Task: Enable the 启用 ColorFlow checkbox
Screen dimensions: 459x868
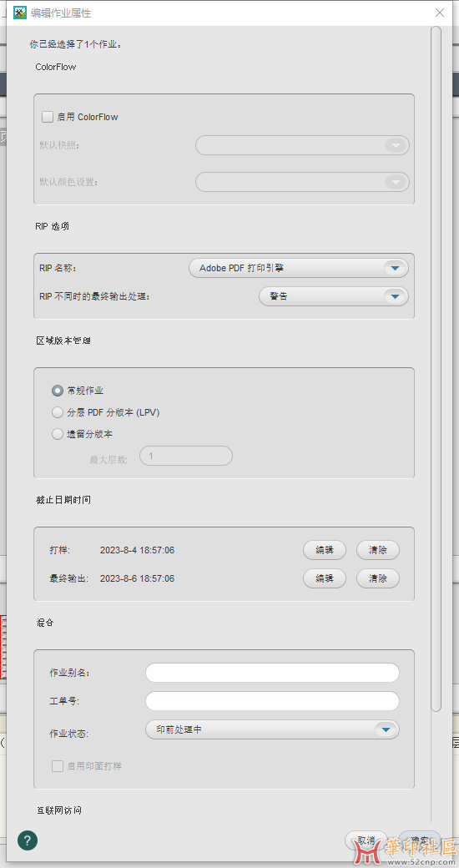Action: (48, 117)
